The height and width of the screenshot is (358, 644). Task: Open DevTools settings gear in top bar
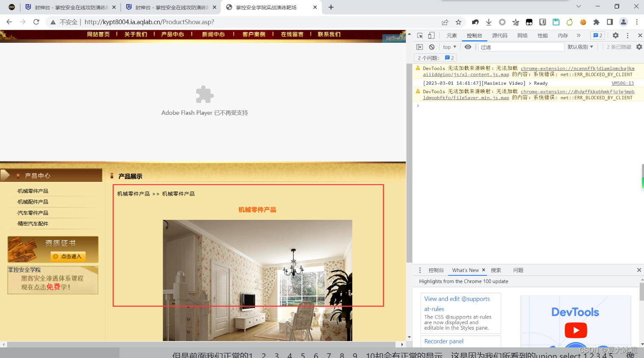[616, 36]
